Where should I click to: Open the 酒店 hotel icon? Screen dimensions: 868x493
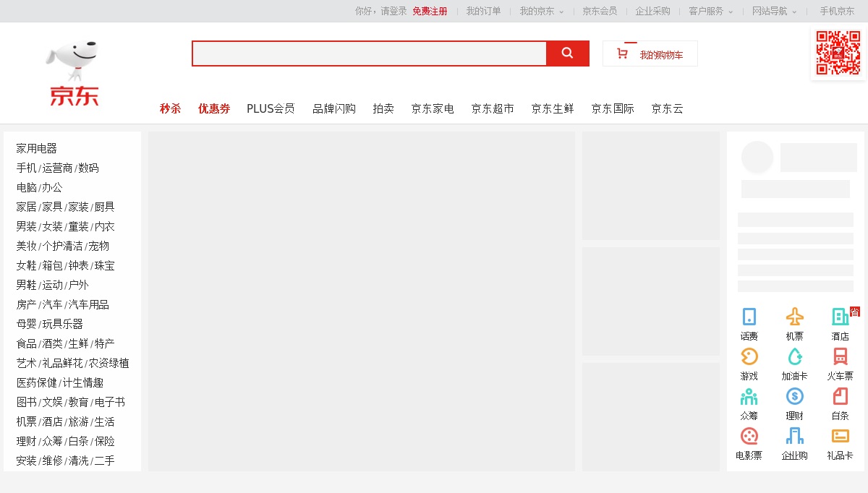click(841, 317)
